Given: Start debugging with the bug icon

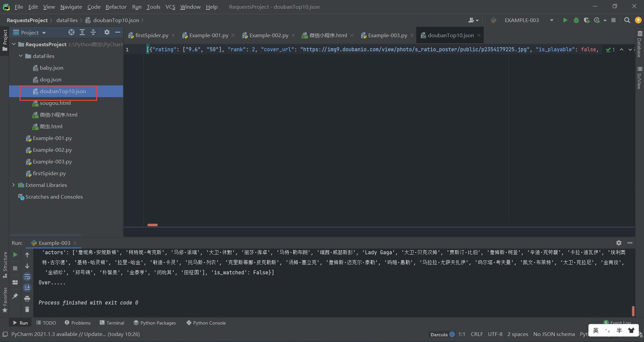Looking at the screenshot, I should (x=576, y=20).
